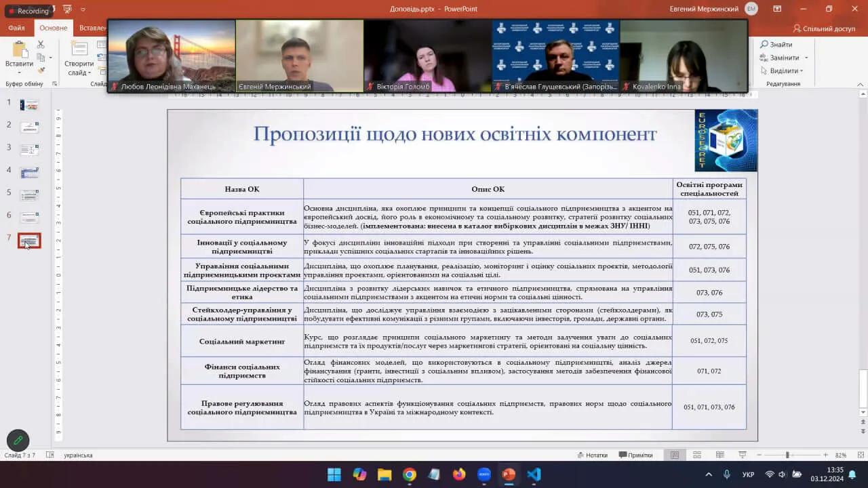Screen dimensions: 868x488
Task: Click the green pen annotation button
Action: tap(18, 441)
